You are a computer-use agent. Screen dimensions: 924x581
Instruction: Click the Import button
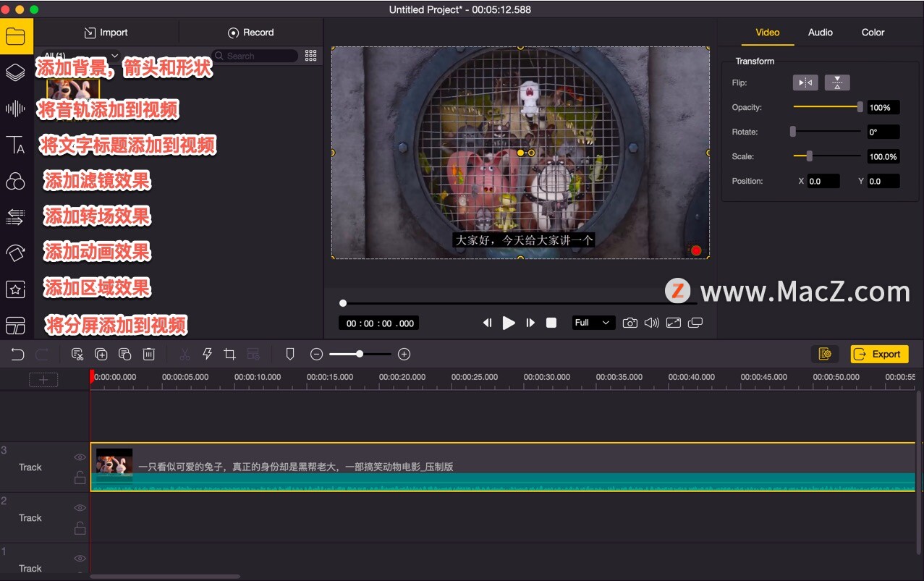point(106,33)
